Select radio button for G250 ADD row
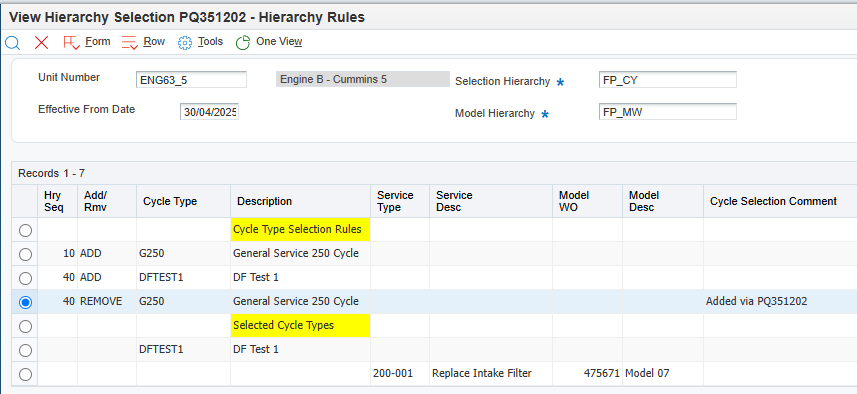The height and width of the screenshot is (394, 857). 25,254
